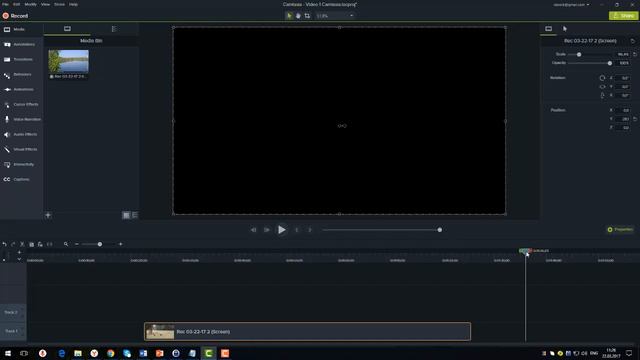The width and height of the screenshot is (640, 360).
Task: Open Voice Narration panel in sidebar
Action: pos(21,120)
